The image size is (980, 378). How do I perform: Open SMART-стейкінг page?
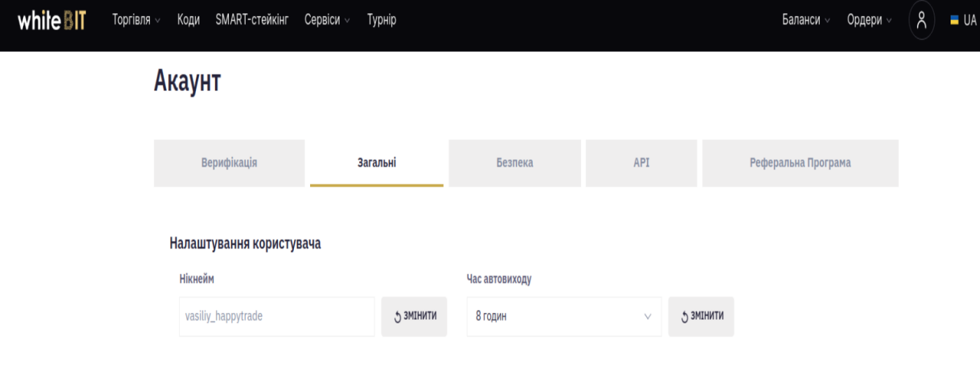[252, 20]
